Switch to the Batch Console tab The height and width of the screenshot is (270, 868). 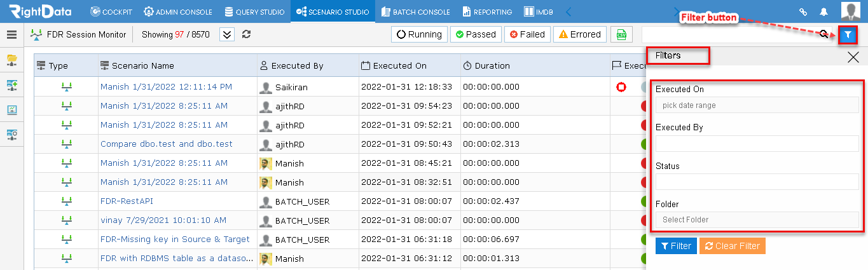[416, 11]
